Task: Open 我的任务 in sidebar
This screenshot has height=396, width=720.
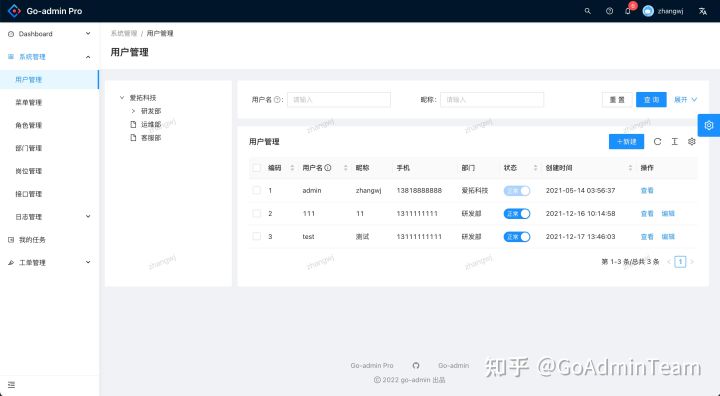Action: click(49, 239)
